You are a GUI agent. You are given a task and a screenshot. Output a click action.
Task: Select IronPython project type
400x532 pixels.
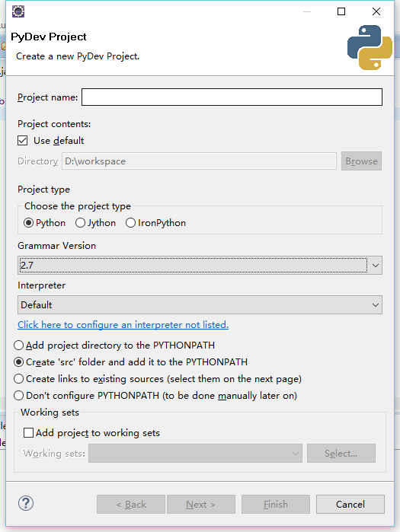130,223
